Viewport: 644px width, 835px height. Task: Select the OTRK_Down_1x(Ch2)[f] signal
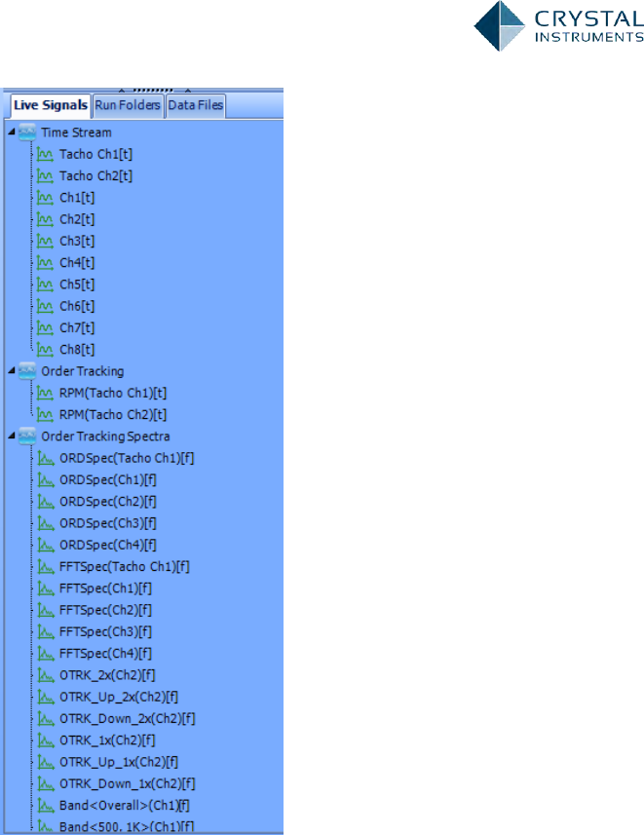pyautogui.click(x=128, y=784)
